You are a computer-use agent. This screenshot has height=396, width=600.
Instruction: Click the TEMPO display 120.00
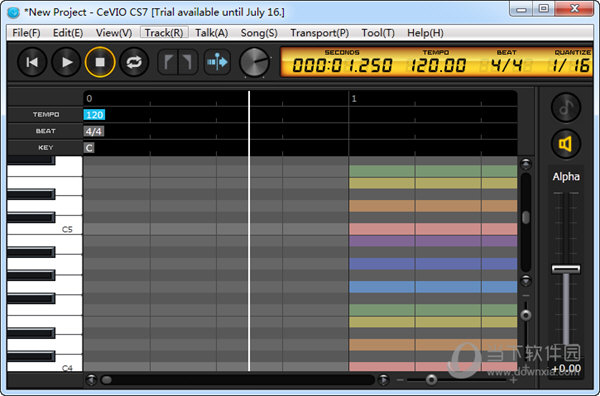[x=438, y=65]
